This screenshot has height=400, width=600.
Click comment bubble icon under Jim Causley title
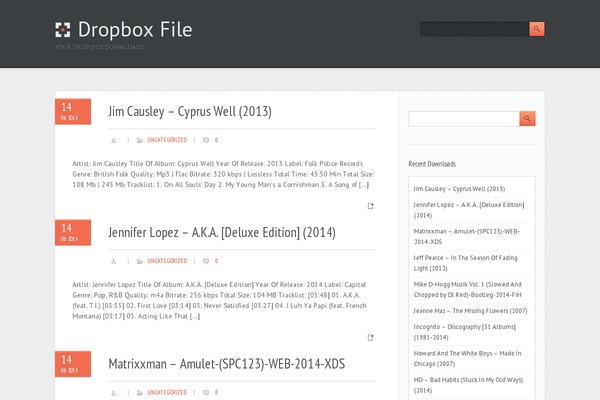coord(206,140)
